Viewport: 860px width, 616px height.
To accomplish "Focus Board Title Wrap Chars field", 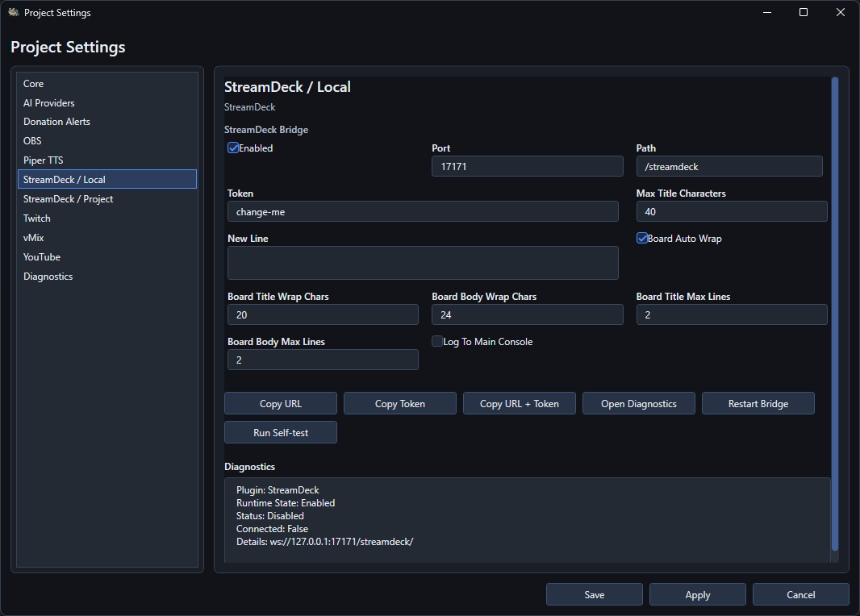I will pyautogui.click(x=323, y=314).
